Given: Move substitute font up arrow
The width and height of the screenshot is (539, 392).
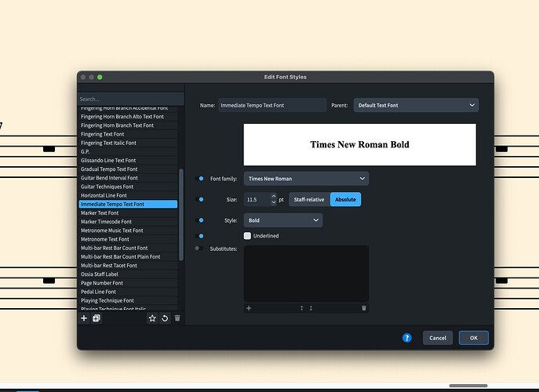Looking at the screenshot, I should [301, 308].
